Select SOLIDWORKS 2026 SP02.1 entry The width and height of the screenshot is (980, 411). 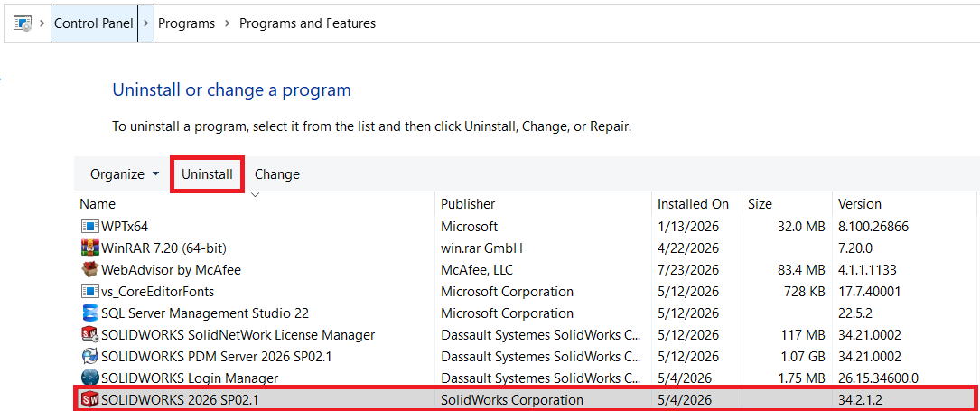coord(180,399)
